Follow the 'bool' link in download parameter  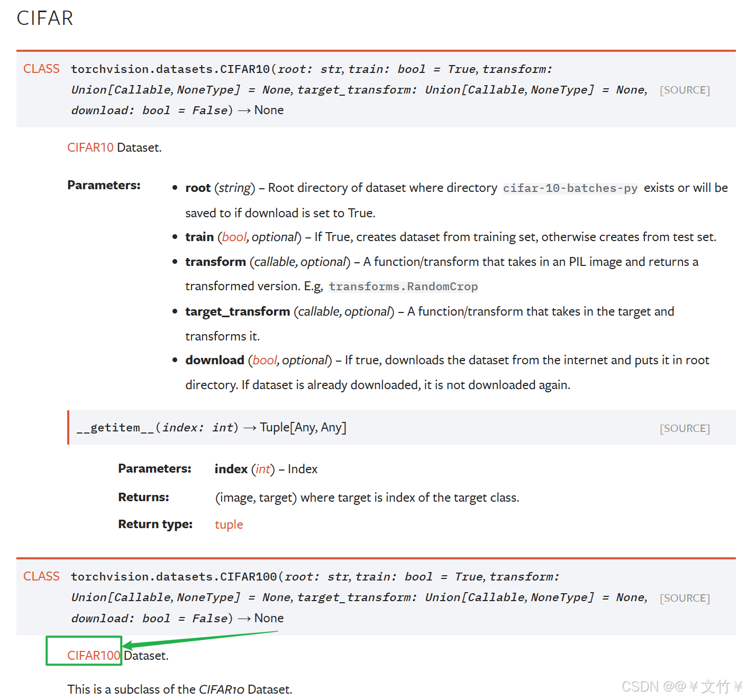[x=265, y=360]
